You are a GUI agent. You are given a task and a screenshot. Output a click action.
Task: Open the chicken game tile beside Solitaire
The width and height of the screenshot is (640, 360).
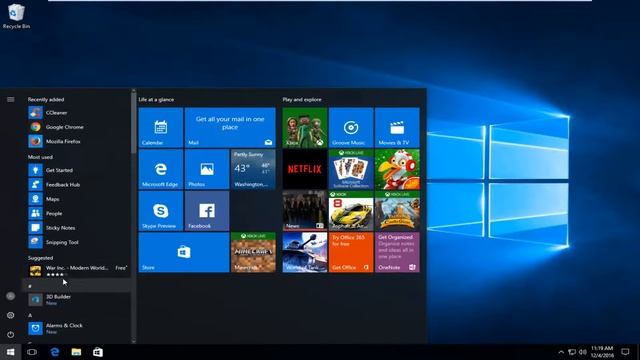(397, 169)
